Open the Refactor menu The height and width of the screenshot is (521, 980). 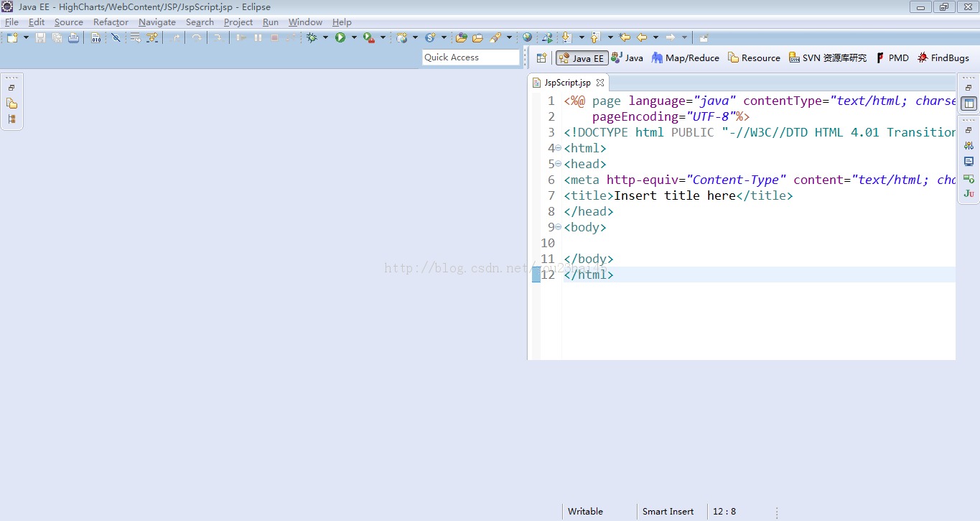coord(111,22)
